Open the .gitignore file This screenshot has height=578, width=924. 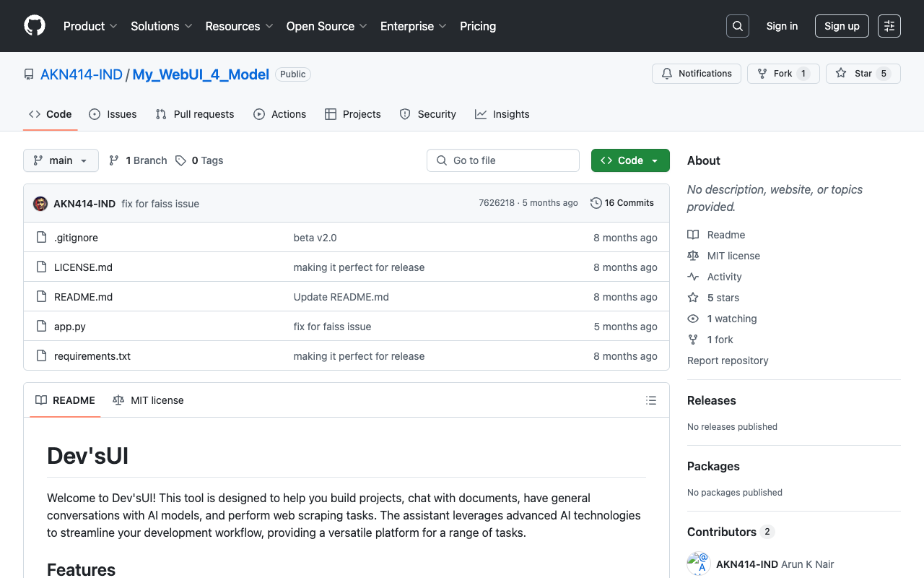tap(76, 238)
